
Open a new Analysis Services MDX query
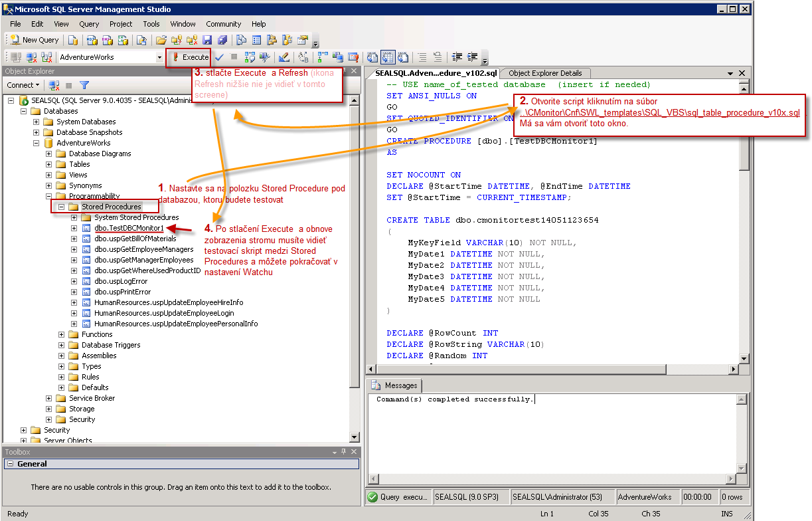click(92, 40)
